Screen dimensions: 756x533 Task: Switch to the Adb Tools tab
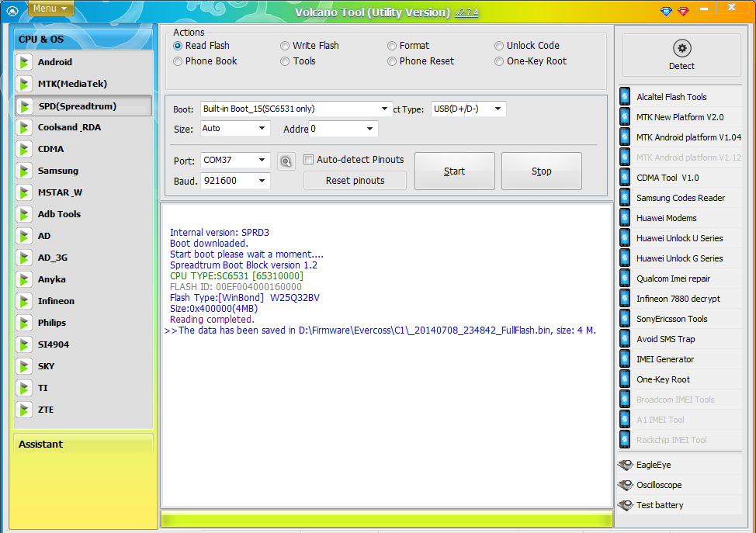[83, 214]
